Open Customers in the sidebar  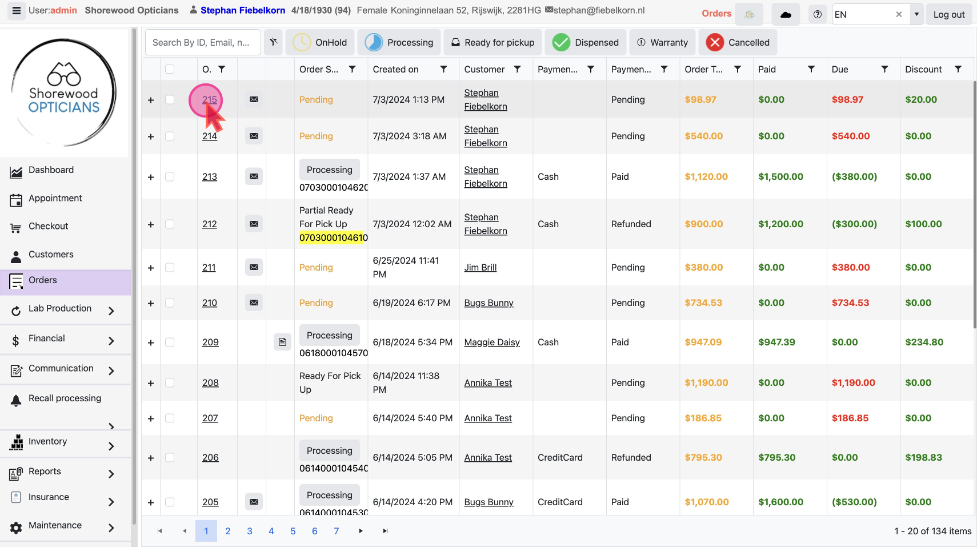[51, 255]
